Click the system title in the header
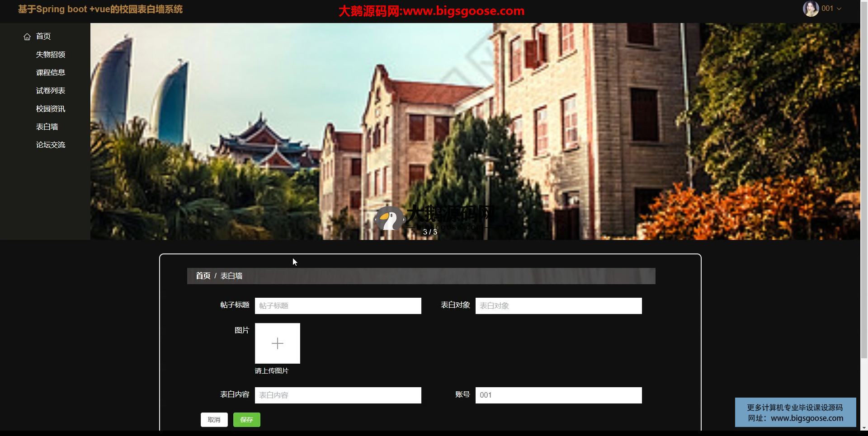Image resolution: width=868 pixels, height=436 pixels. (x=100, y=9)
